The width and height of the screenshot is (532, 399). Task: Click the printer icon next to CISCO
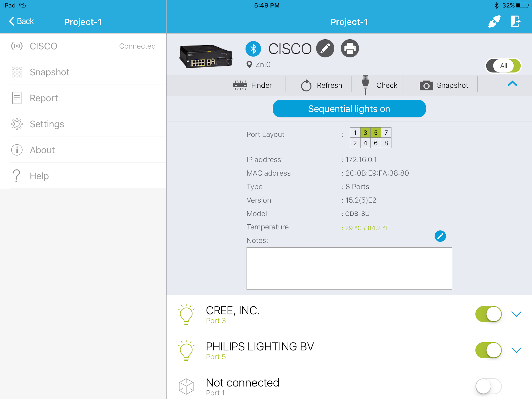coord(350,48)
